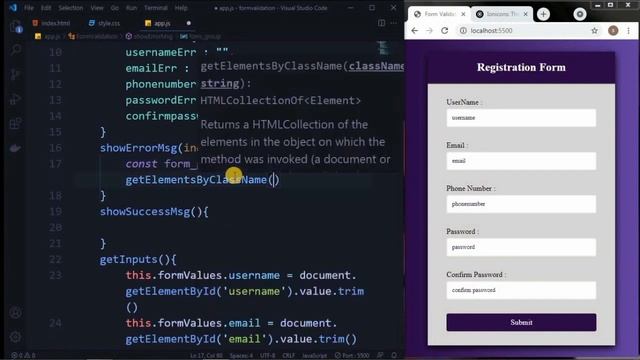Reload the localhost page in Chrome
This screenshot has height=360, width=640.
[444, 31]
